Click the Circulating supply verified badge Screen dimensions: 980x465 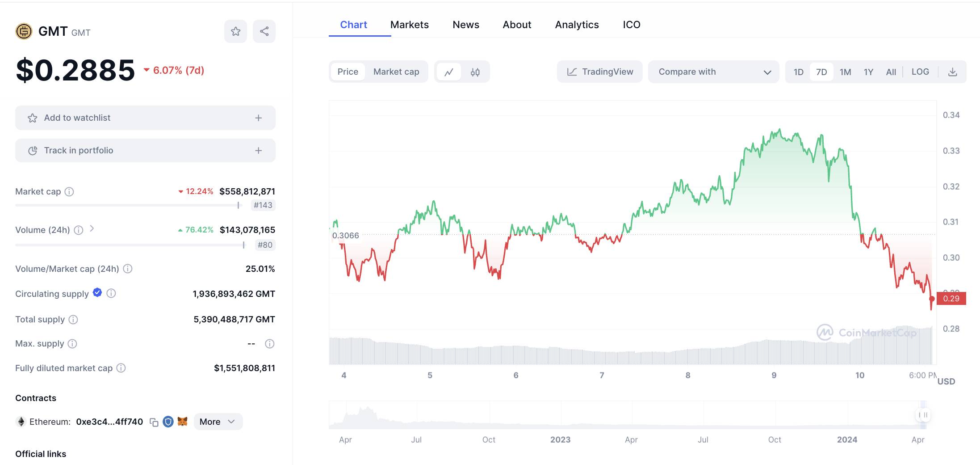click(x=97, y=293)
